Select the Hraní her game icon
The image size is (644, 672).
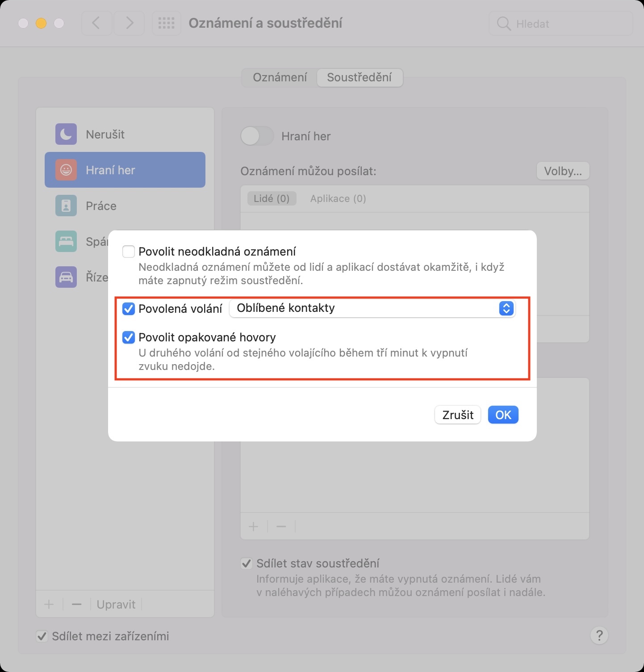[x=66, y=170]
